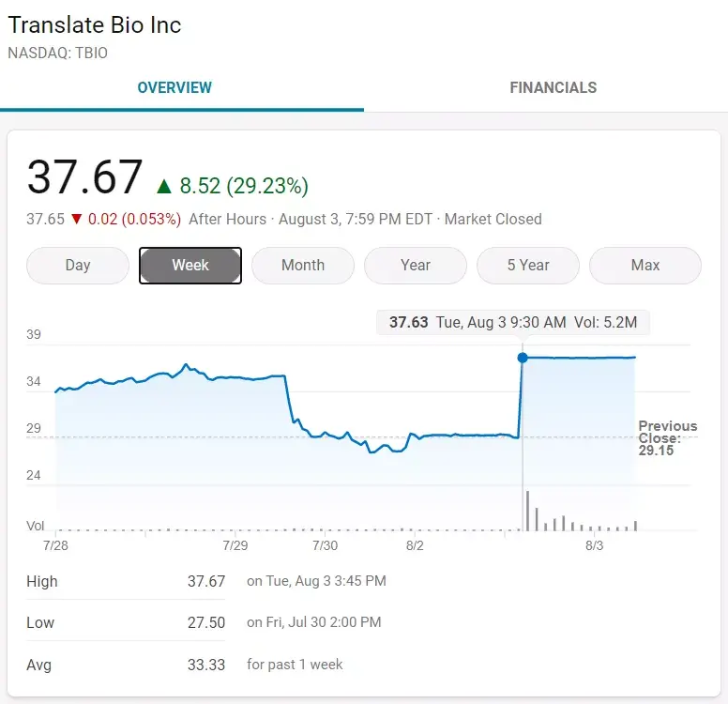Select the Day time range

point(78,266)
